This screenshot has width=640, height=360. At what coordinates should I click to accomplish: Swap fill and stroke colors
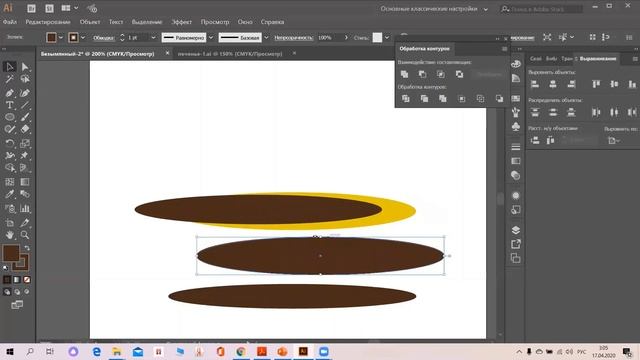pyautogui.click(x=27, y=248)
